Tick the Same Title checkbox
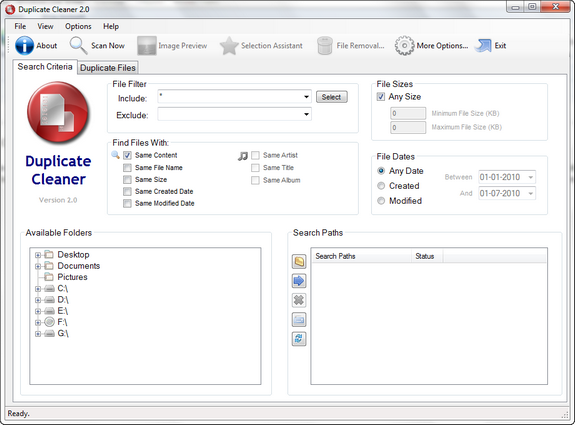575x425 pixels. (x=255, y=168)
